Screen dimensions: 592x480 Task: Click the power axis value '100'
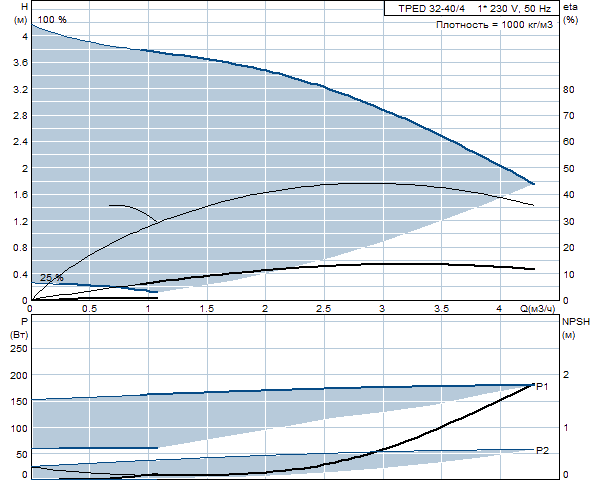[20, 429]
